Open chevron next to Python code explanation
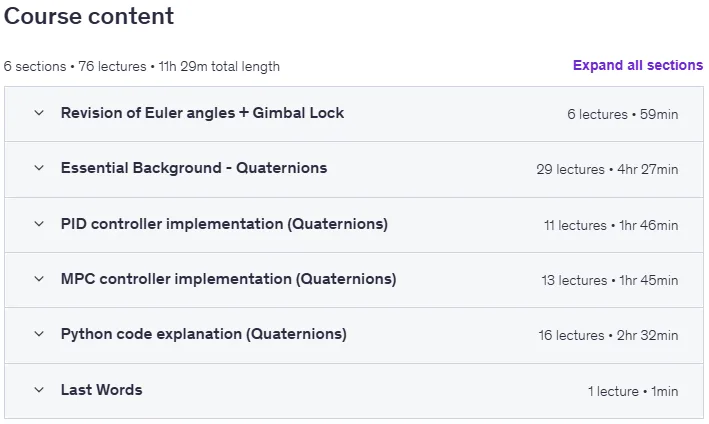This screenshot has width=709, height=424. [39, 334]
